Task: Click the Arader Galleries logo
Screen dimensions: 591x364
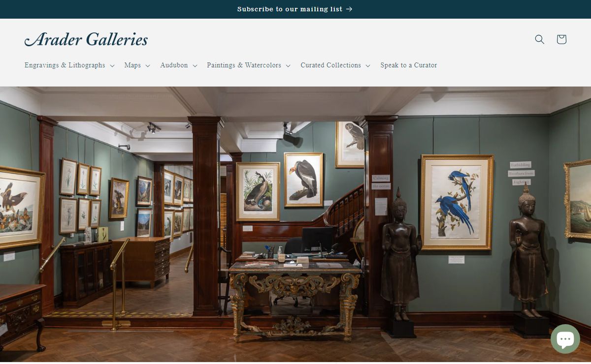Action: tap(86, 39)
